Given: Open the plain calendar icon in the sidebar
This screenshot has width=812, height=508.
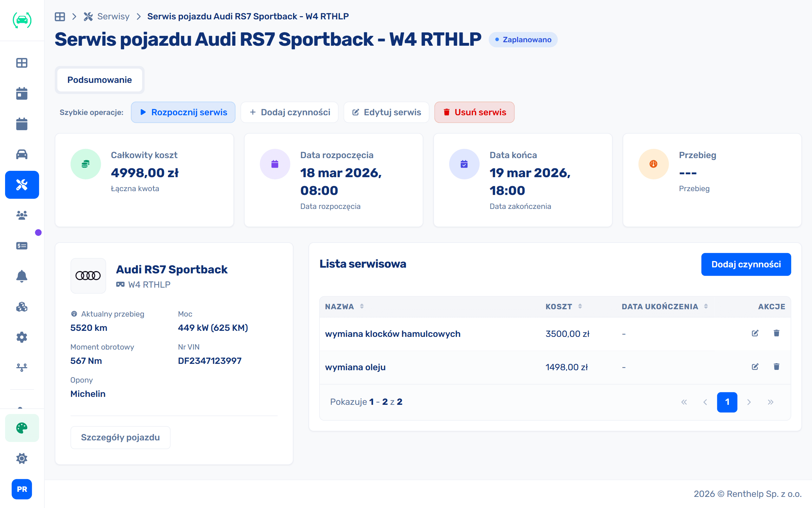Looking at the screenshot, I should point(22,124).
